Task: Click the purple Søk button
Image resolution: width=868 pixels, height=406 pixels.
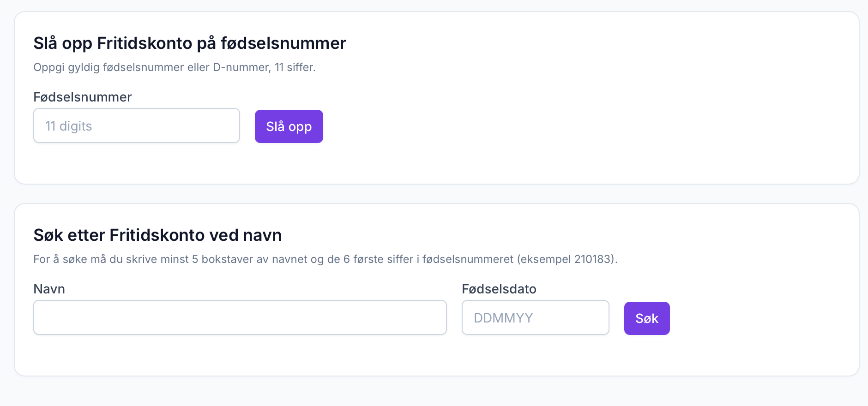Action: coord(647,318)
